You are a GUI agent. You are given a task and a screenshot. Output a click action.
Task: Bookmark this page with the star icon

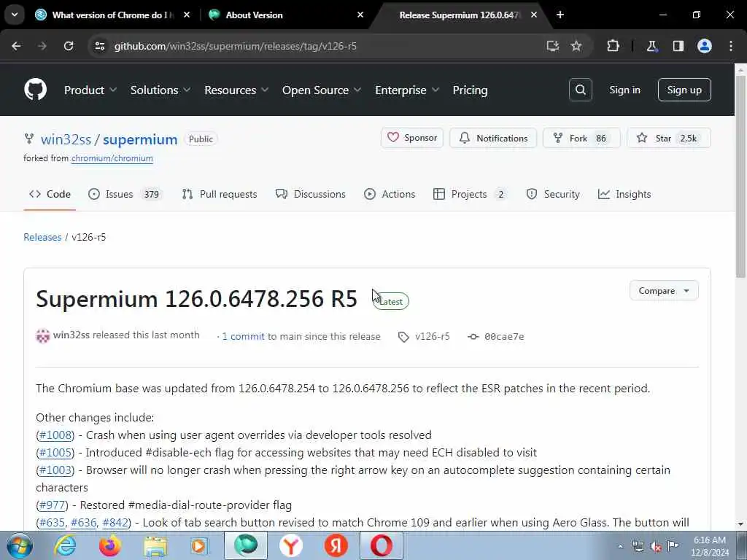click(576, 46)
